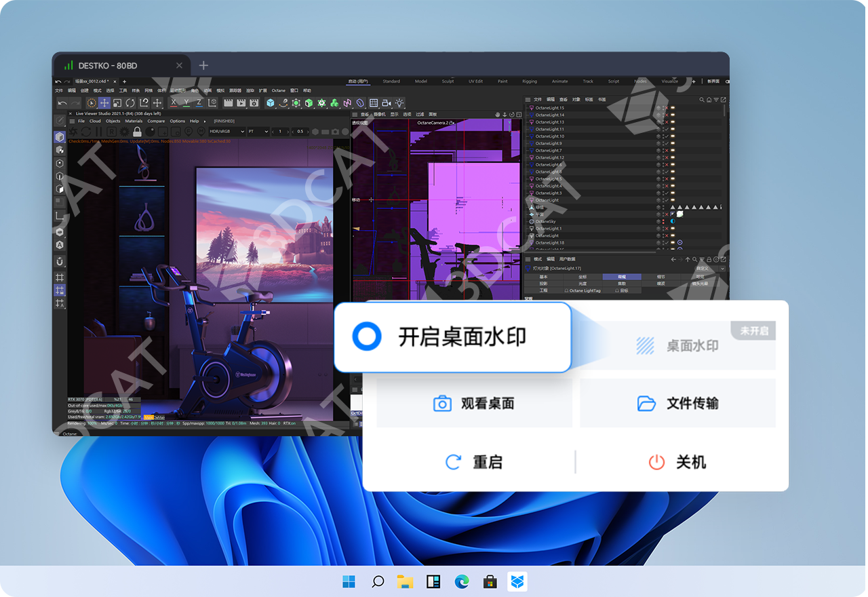The width and height of the screenshot is (868, 597).
Task: Click the redo arrow in main toolbar
Action: click(75, 102)
